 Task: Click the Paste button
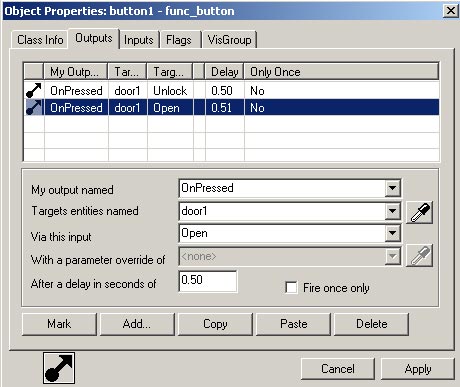click(x=293, y=324)
